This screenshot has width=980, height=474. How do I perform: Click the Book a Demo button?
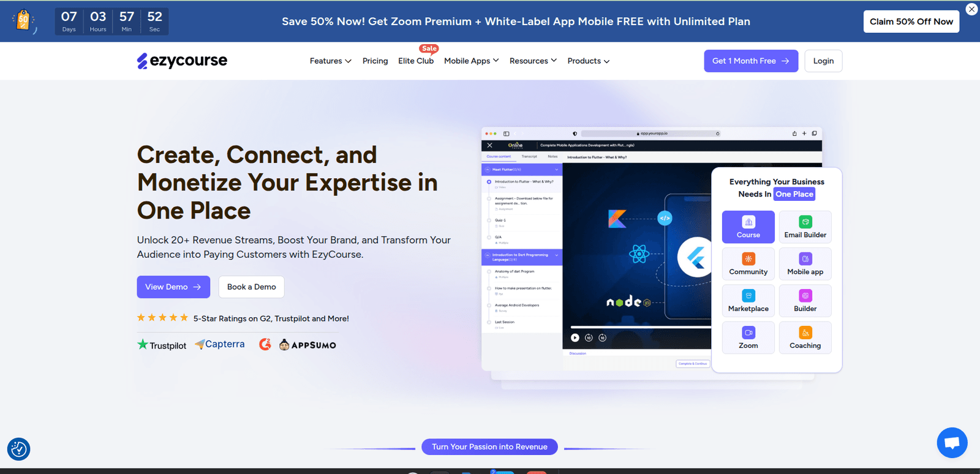click(251, 287)
